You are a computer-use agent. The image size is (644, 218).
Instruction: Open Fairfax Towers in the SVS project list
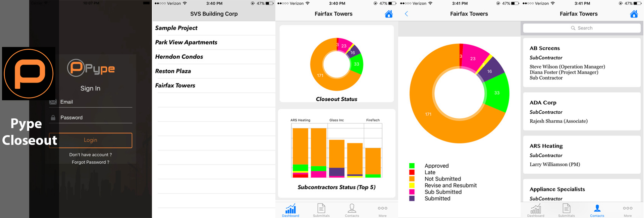[214, 86]
